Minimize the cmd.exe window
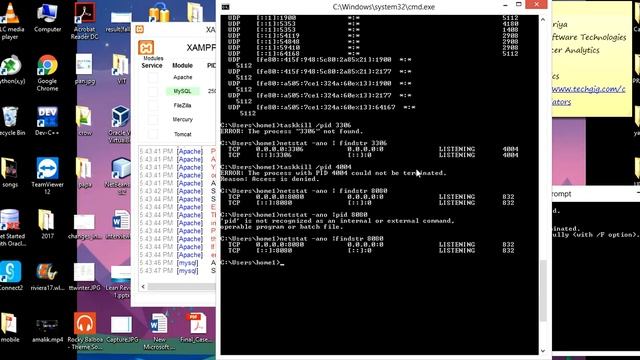 coord(505,5)
